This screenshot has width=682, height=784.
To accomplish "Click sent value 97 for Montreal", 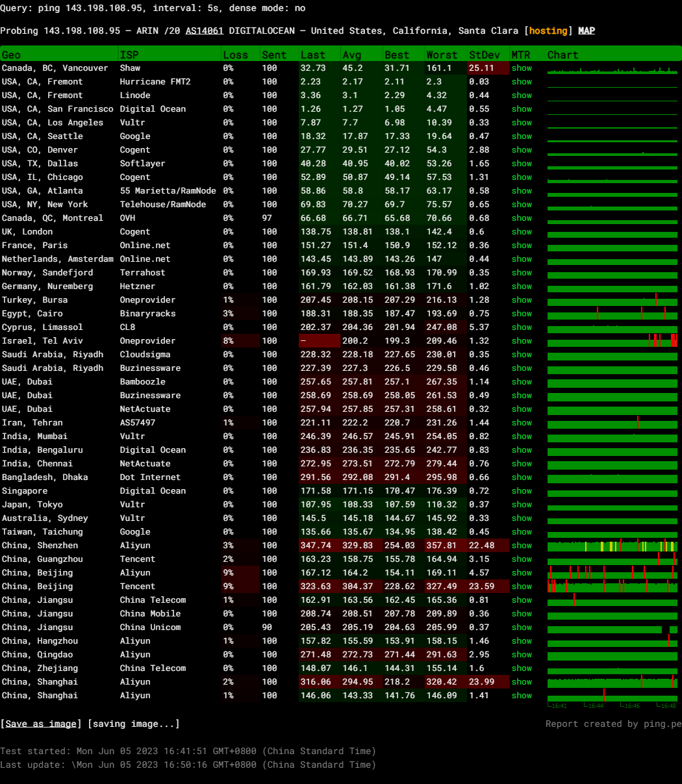I will (267, 218).
